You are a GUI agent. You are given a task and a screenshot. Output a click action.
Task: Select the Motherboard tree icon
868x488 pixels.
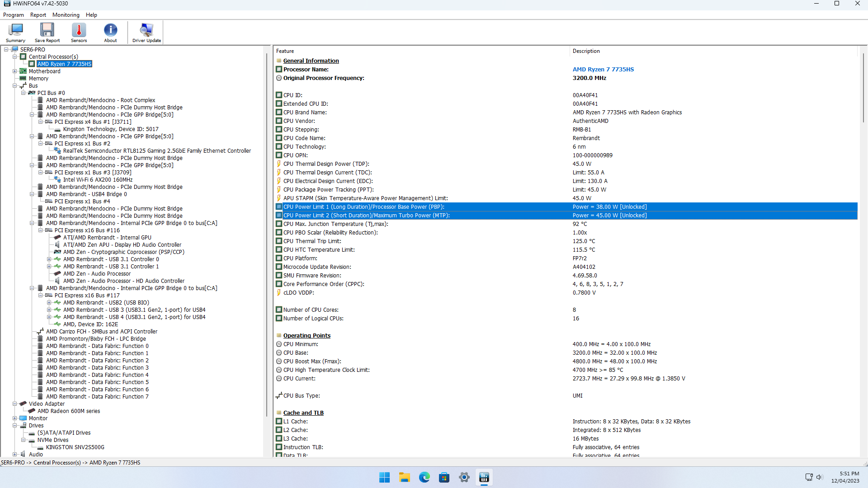[x=23, y=71]
